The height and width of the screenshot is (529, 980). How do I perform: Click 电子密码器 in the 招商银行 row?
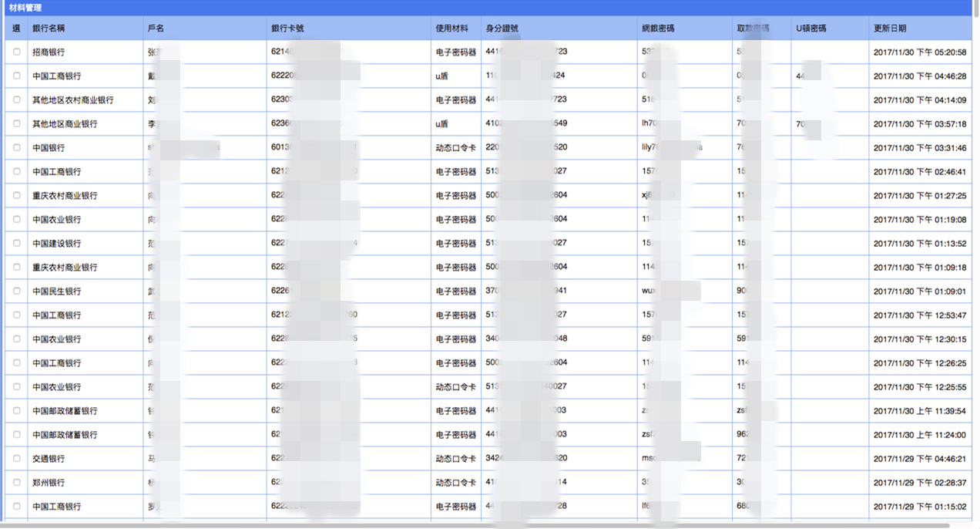tap(456, 52)
